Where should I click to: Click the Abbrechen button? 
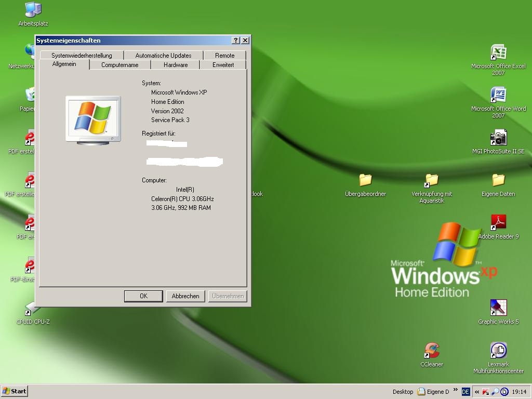pos(185,296)
